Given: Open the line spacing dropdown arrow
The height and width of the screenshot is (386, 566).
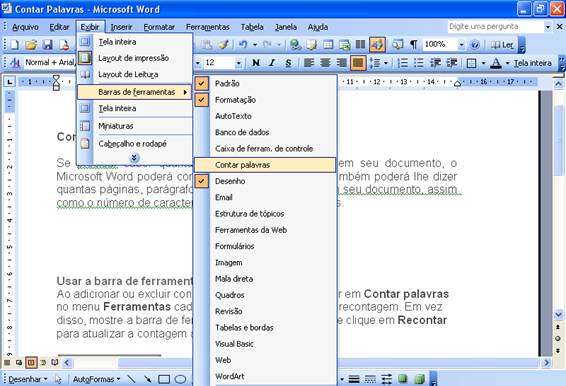Looking at the screenshot, I should click(386, 63).
